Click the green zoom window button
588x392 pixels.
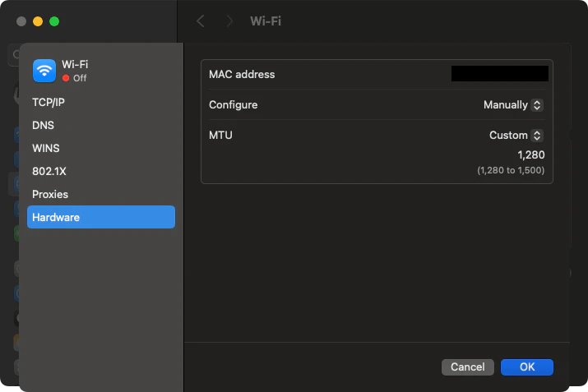point(54,21)
